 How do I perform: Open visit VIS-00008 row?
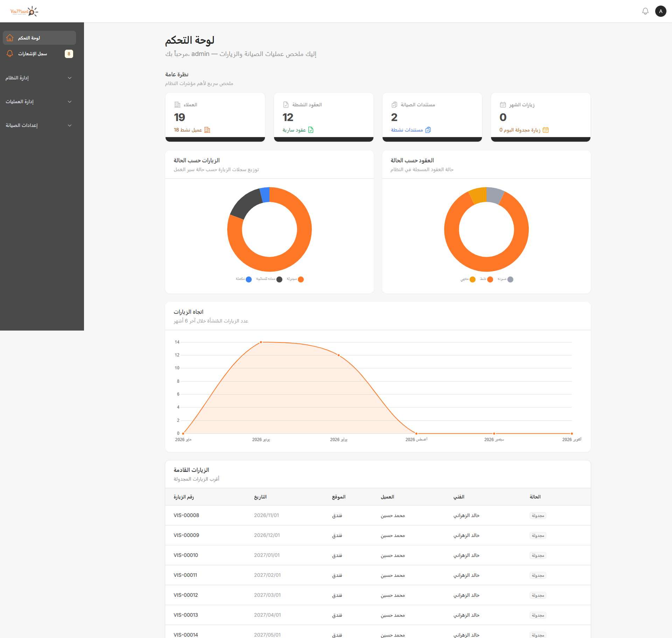click(378, 515)
